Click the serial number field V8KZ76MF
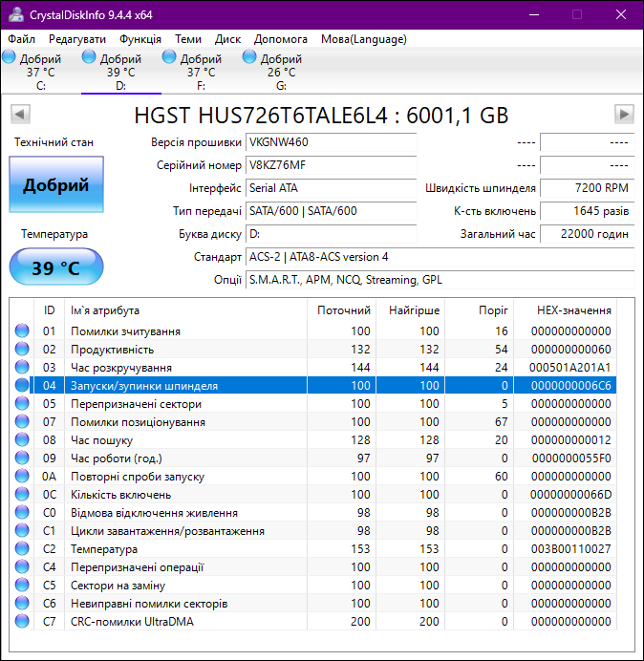The width and height of the screenshot is (644, 661). (x=331, y=165)
